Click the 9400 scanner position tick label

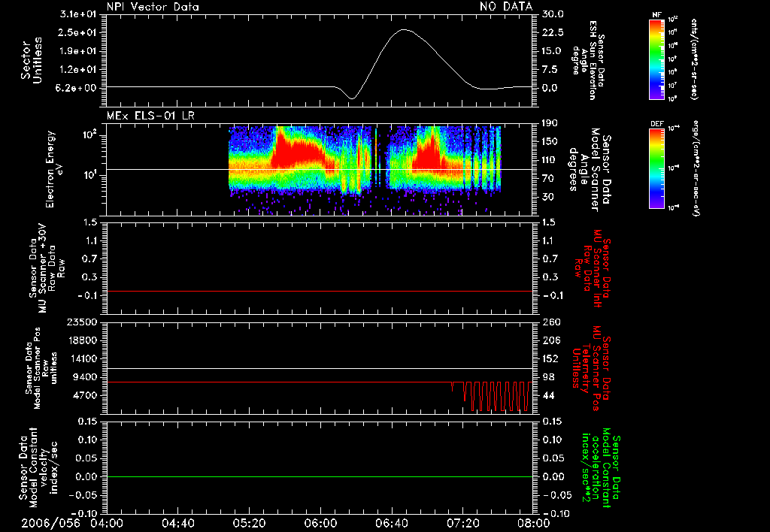pos(85,377)
